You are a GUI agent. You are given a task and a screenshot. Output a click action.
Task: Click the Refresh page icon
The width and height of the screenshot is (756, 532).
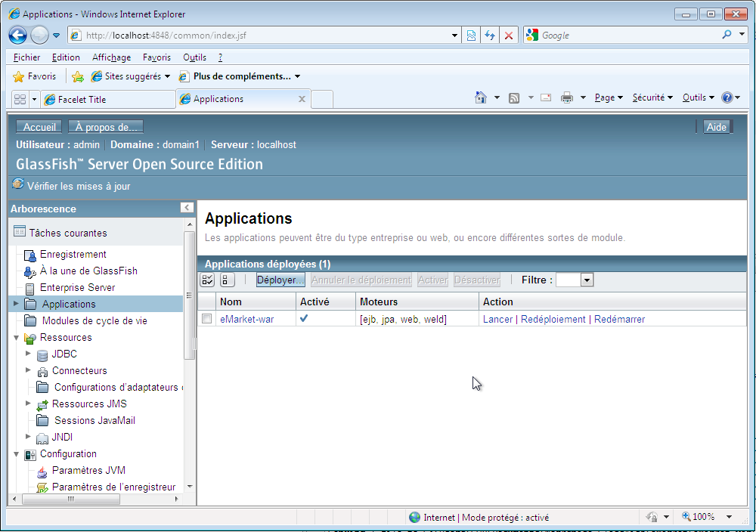click(490, 36)
